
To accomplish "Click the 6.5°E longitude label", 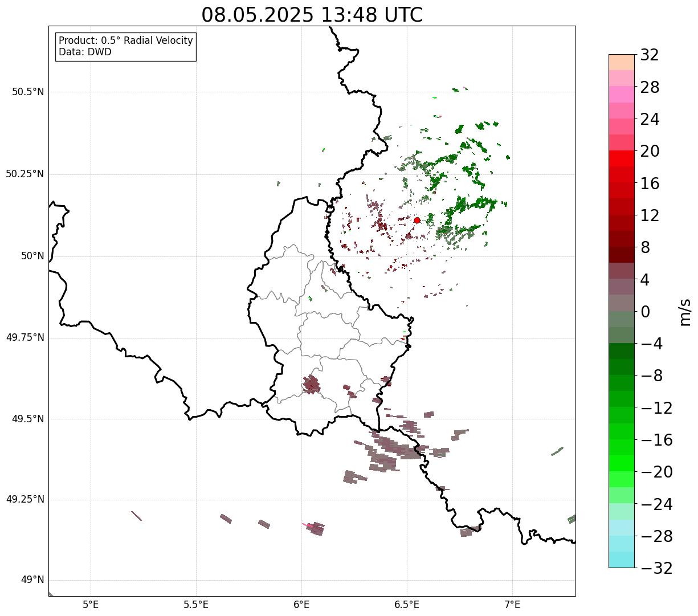I will click(x=407, y=605).
